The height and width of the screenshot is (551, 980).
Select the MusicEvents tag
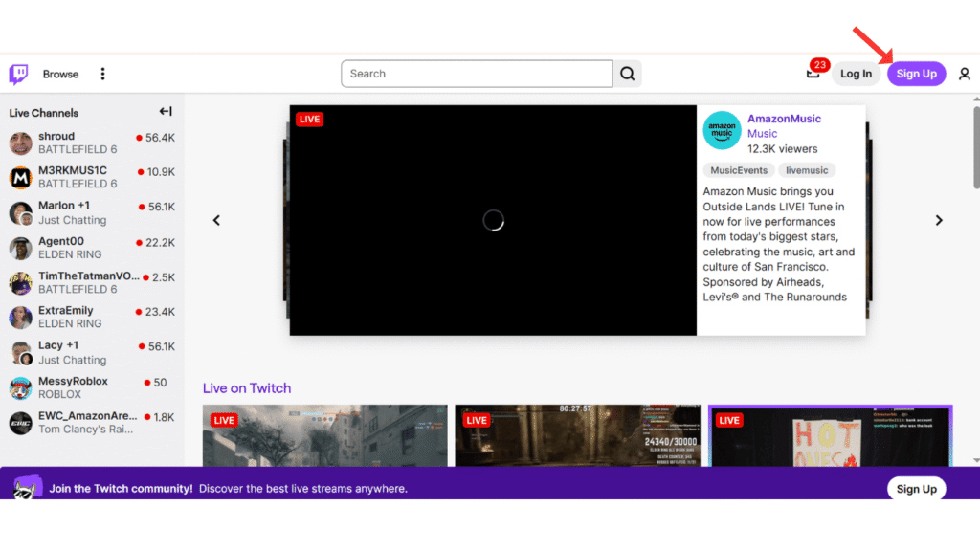[737, 169]
